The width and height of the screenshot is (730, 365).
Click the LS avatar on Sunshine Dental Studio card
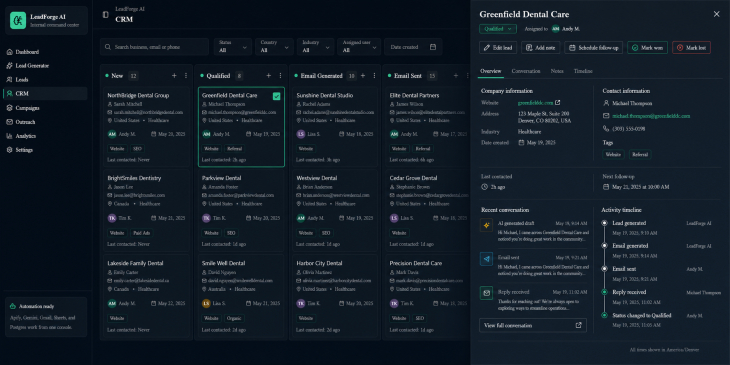pyautogui.click(x=301, y=134)
